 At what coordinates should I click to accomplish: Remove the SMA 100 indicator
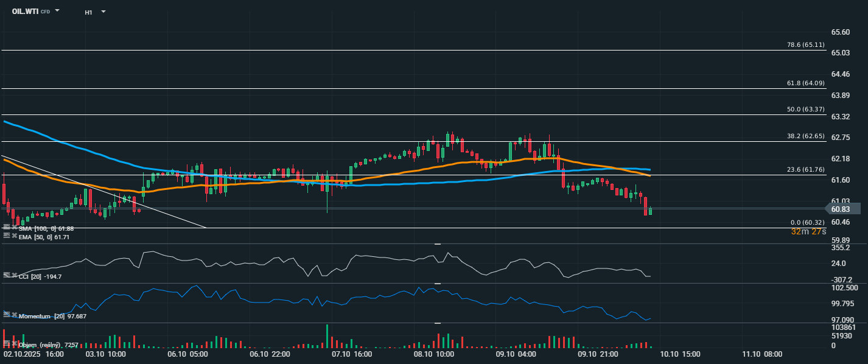(14, 227)
